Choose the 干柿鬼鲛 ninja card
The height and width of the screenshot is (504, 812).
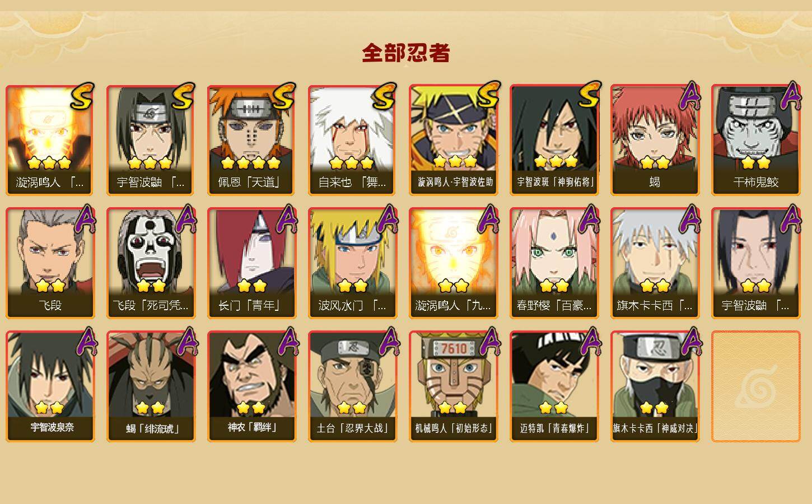[x=755, y=140]
